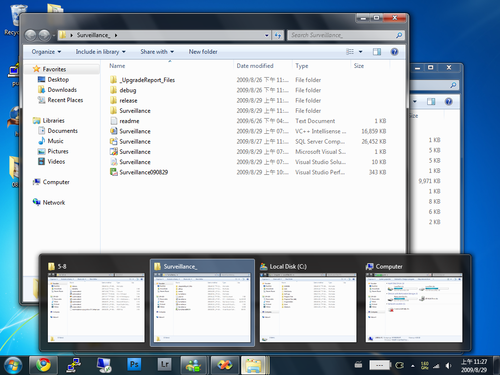Select Libraries in the navigation pane

tap(53, 120)
